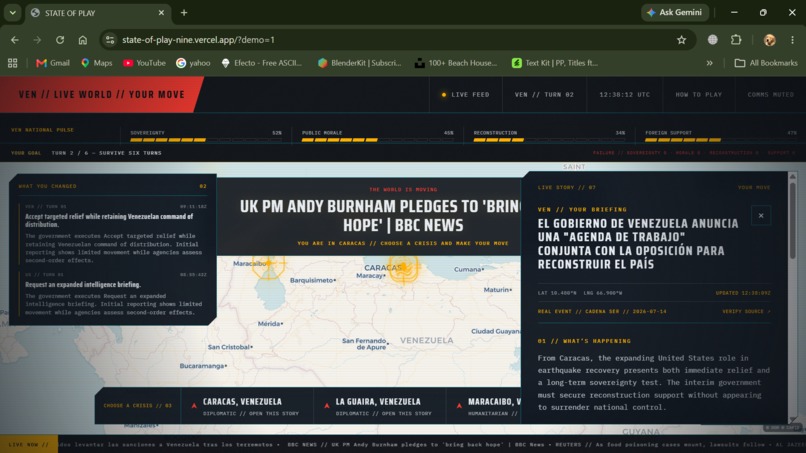The height and width of the screenshot is (453, 806).
Task: Open the BlenderKit bookmark
Action: point(359,63)
